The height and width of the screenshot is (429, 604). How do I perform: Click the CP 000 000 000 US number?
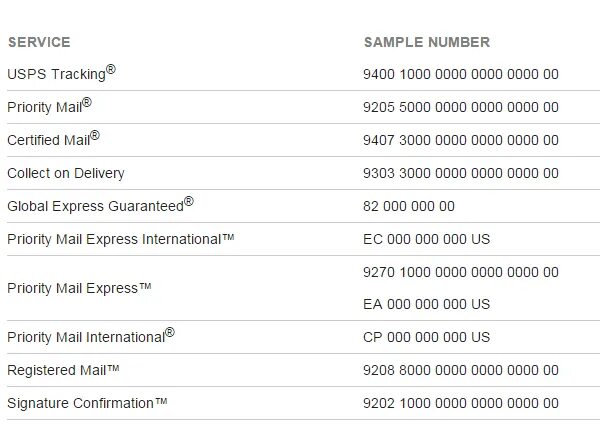pyautogui.click(x=426, y=337)
